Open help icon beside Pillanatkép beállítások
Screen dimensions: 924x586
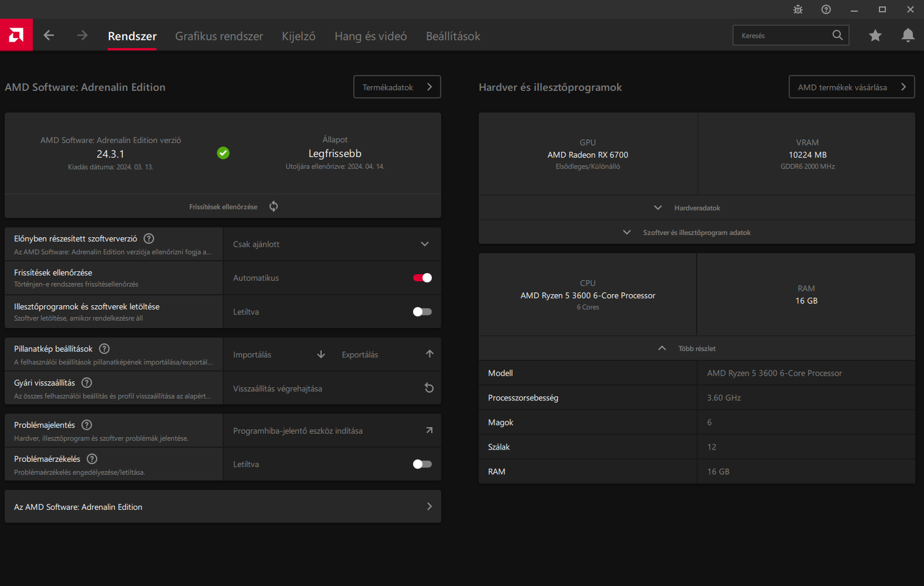(104, 349)
